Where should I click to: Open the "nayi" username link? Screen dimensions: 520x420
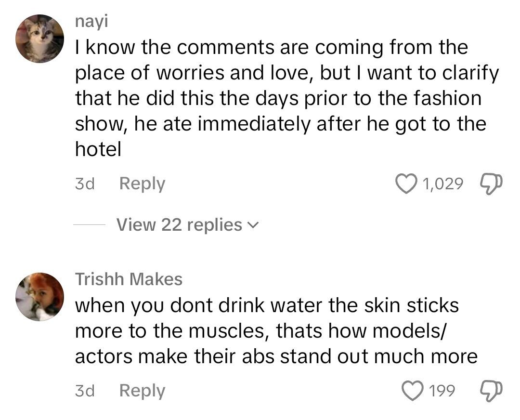(85, 22)
